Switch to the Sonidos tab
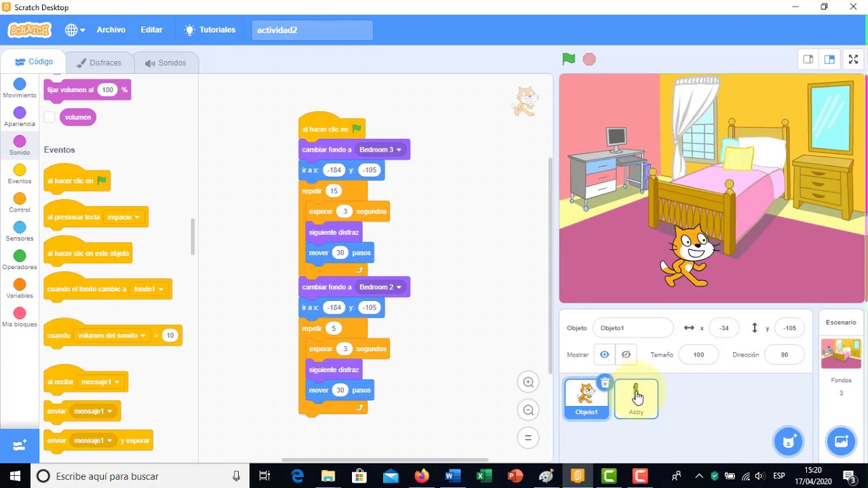Screen dimensions: 868x488 pyautogui.click(x=165, y=62)
